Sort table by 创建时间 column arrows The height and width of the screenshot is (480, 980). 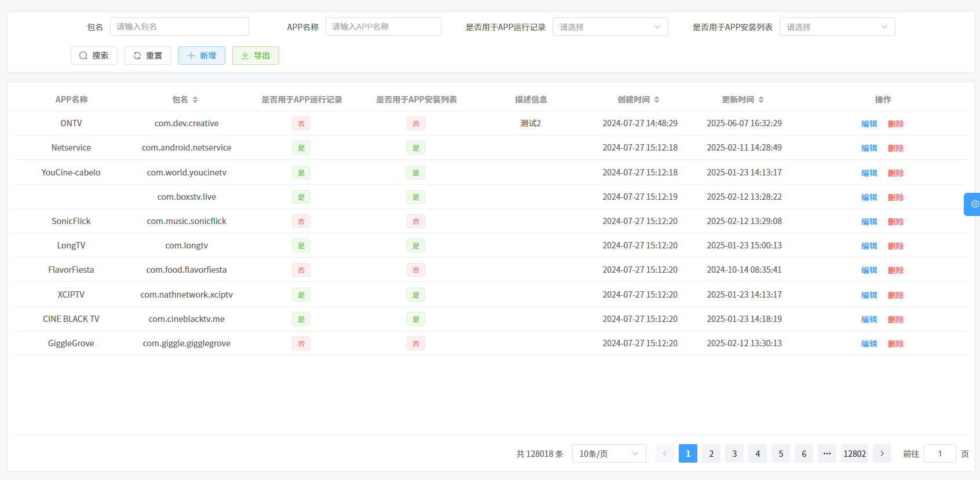(x=657, y=100)
